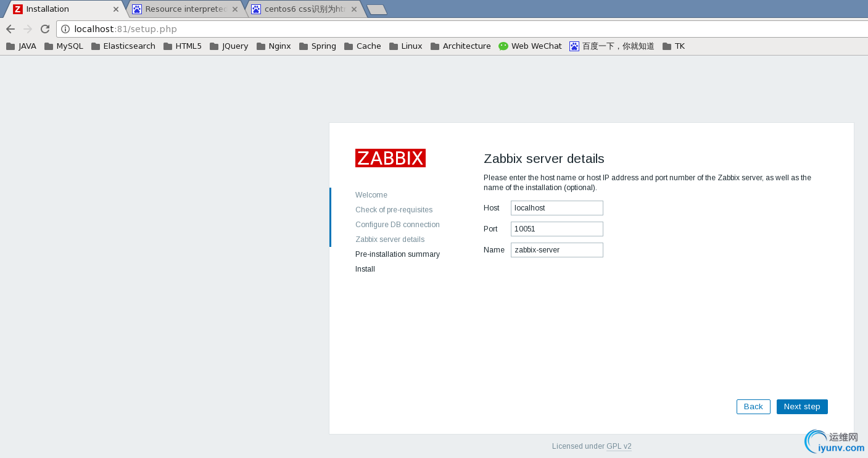
Task: Click the browser forward arrow
Action: click(28, 29)
